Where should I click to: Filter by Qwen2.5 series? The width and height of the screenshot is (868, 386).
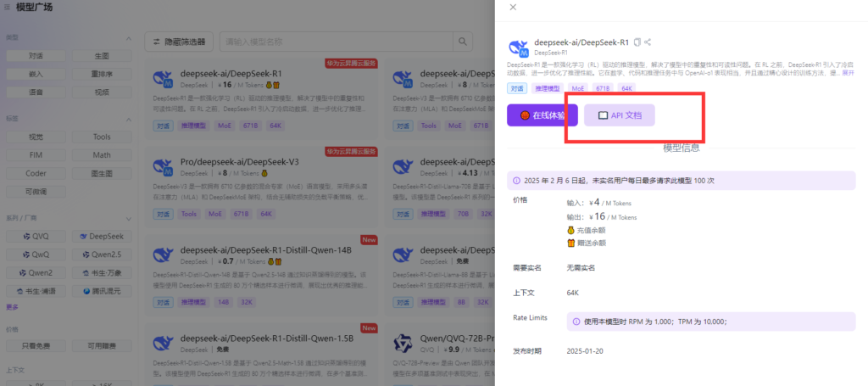102,255
